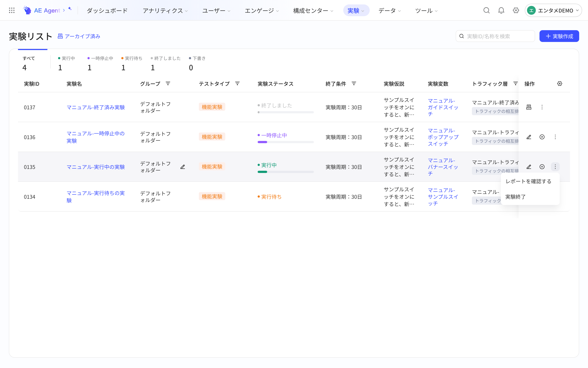This screenshot has width=588, height=368.
Task: Open the アーカイブ済み link
Action: [x=79, y=36]
